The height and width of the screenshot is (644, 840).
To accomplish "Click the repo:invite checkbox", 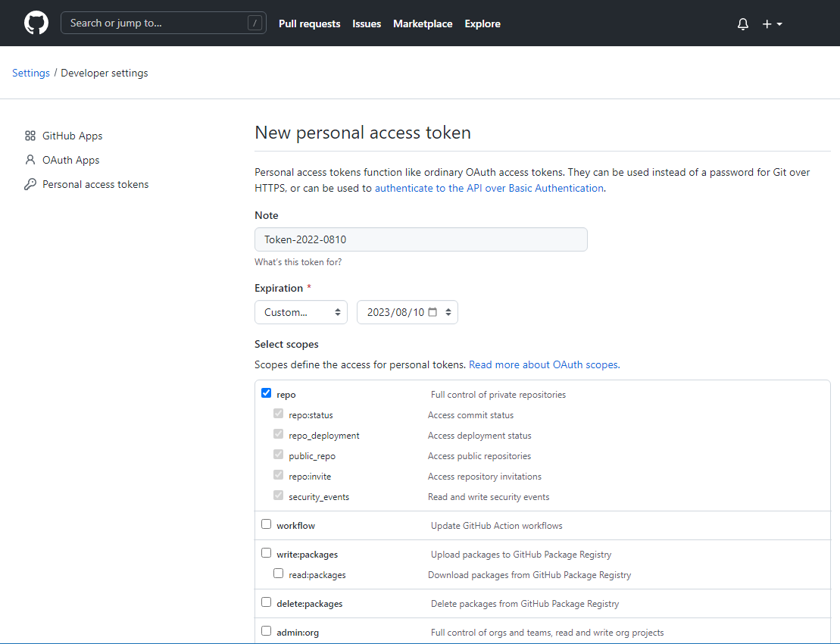I will coord(278,475).
